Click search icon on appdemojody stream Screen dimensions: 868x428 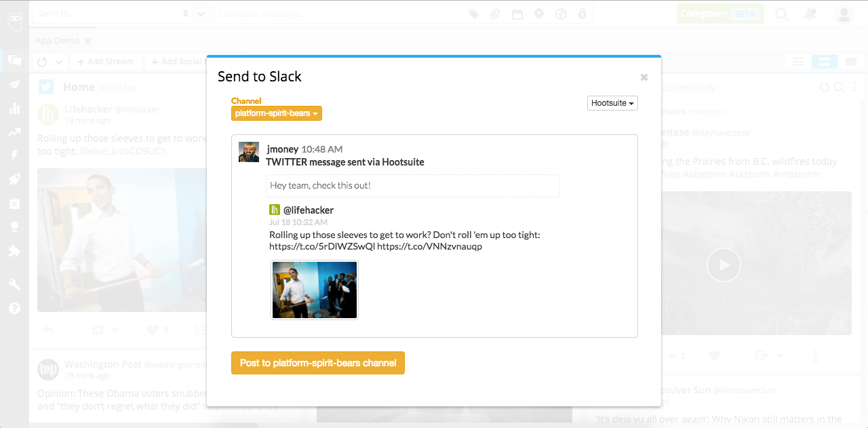pos(839,87)
